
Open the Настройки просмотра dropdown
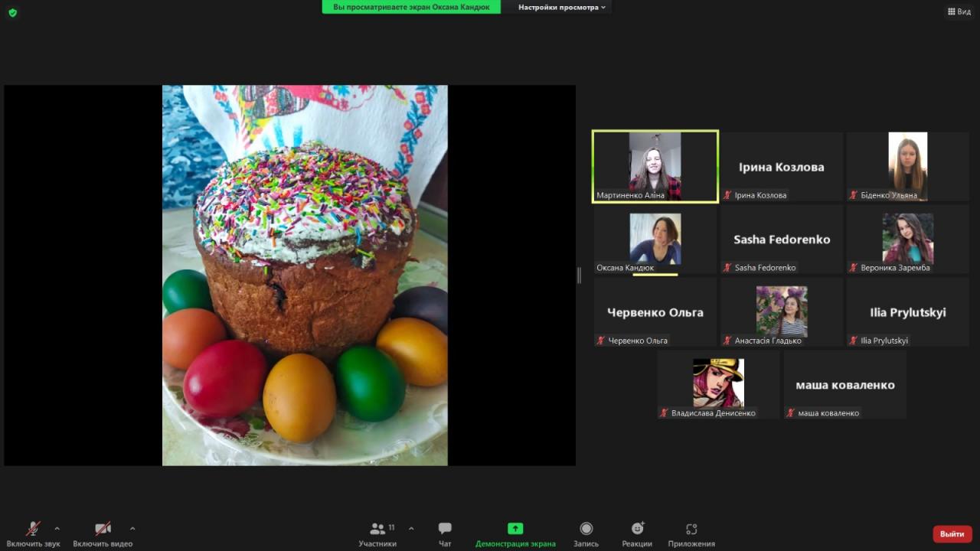pos(561,7)
